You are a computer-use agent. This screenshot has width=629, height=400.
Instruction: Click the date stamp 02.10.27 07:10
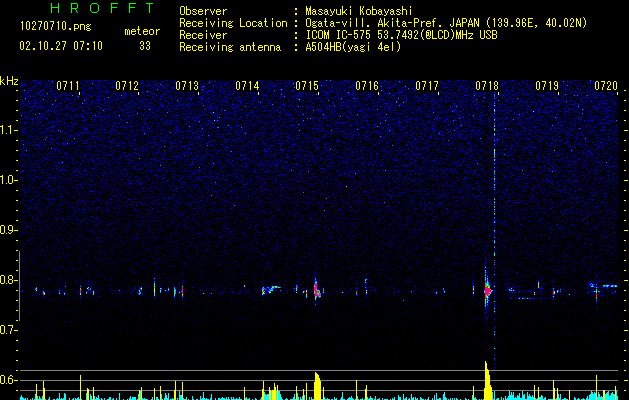pyautogui.click(x=61, y=46)
